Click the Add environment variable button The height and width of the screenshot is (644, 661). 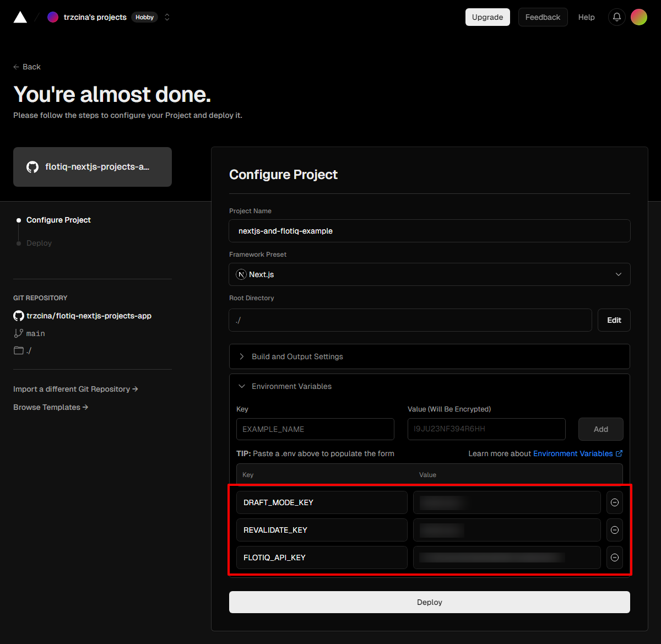point(601,429)
